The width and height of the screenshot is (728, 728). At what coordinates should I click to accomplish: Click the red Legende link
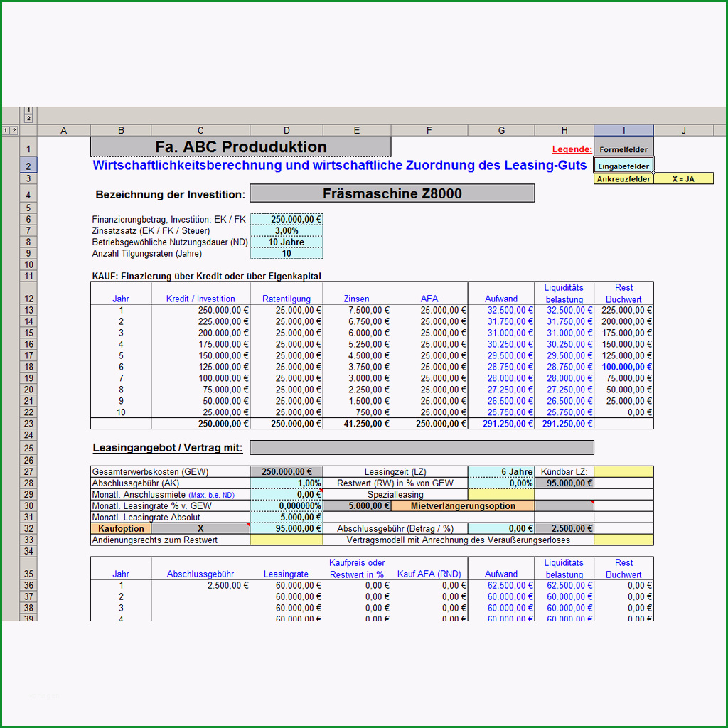point(572,149)
